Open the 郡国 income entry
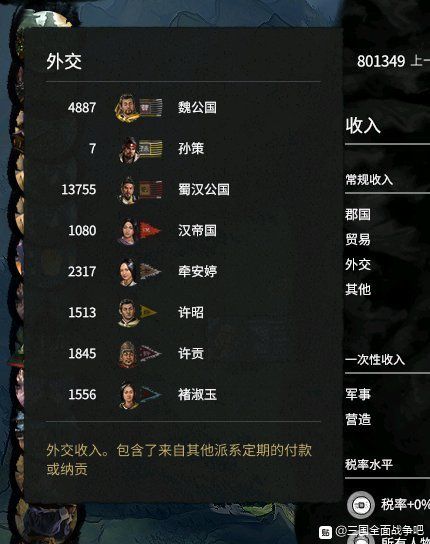This screenshot has height=544, width=430. click(x=358, y=214)
